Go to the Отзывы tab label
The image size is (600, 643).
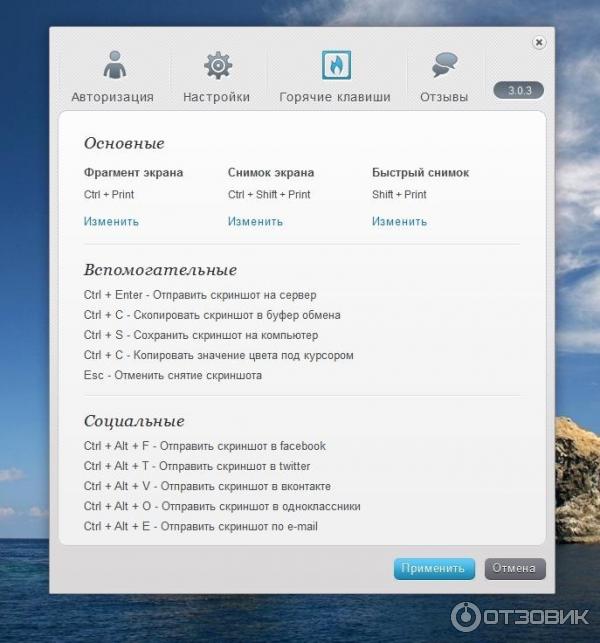pyautogui.click(x=444, y=97)
